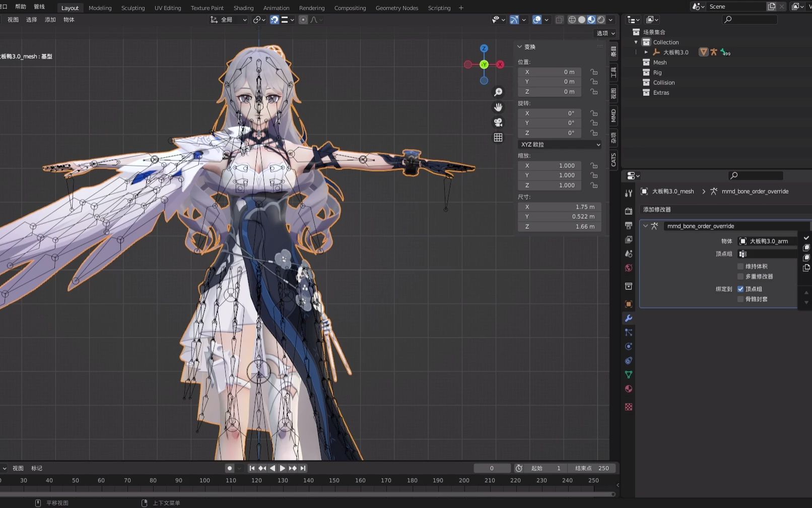Open the CATS sidebar tab
This screenshot has height=508, width=812.
point(614,160)
